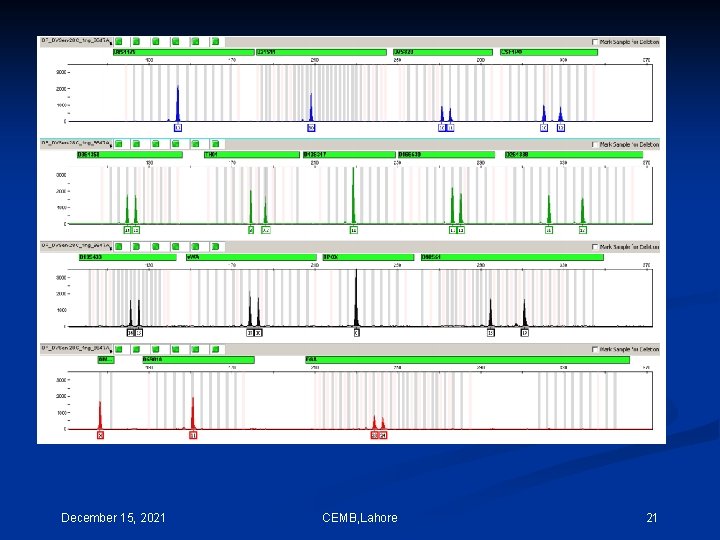Check Mark Sample for Deletion in black-trace panel
Image resolution: width=720 pixels, height=540 pixels.
595,247
